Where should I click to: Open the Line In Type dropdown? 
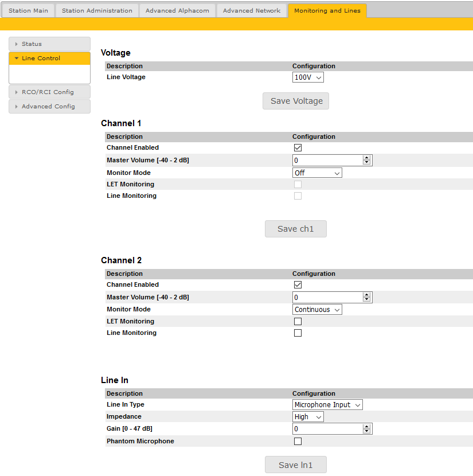(327, 405)
